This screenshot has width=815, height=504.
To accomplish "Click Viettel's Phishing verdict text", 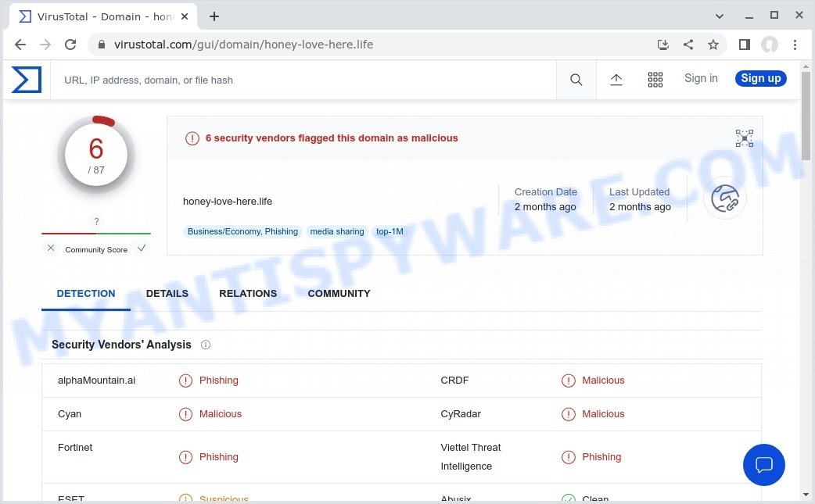I will (x=601, y=457).
